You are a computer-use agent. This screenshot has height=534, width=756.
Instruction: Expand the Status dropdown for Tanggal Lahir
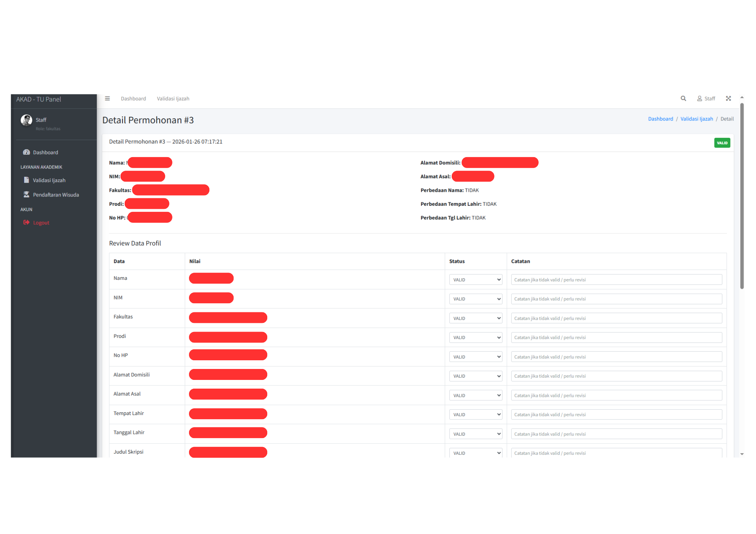pyautogui.click(x=476, y=434)
